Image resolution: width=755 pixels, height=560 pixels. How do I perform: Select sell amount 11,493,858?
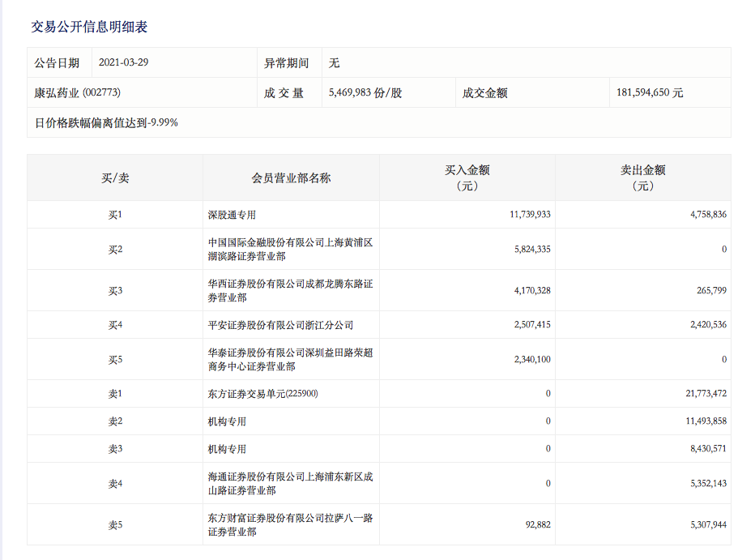(x=706, y=421)
